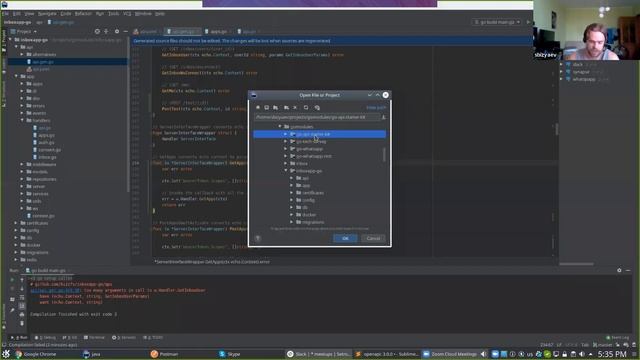This screenshot has width=640, height=360.
Task: Click the error file link in Run console
Action: (x=55, y=290)
